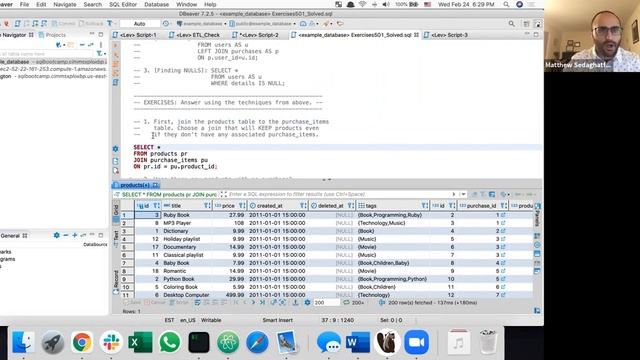This screenshot has width=640, height=360.
Task: Click the purchase_id column header
Action: 483,206
